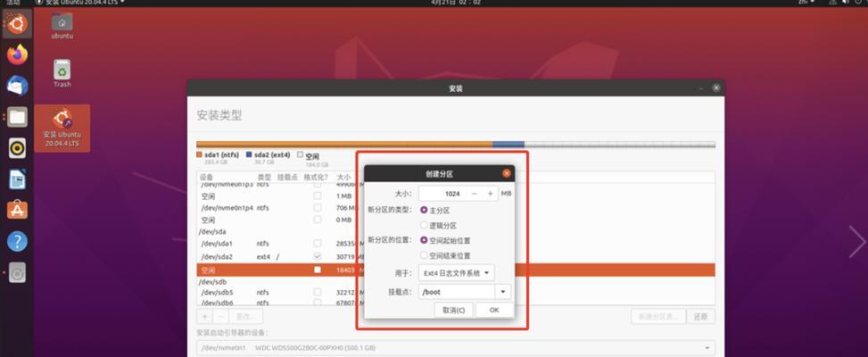Image resolution: width=868 pixels, height=357 pixels.
Task: Increase partition size with plus button
Action: click(x=490, y=194)
